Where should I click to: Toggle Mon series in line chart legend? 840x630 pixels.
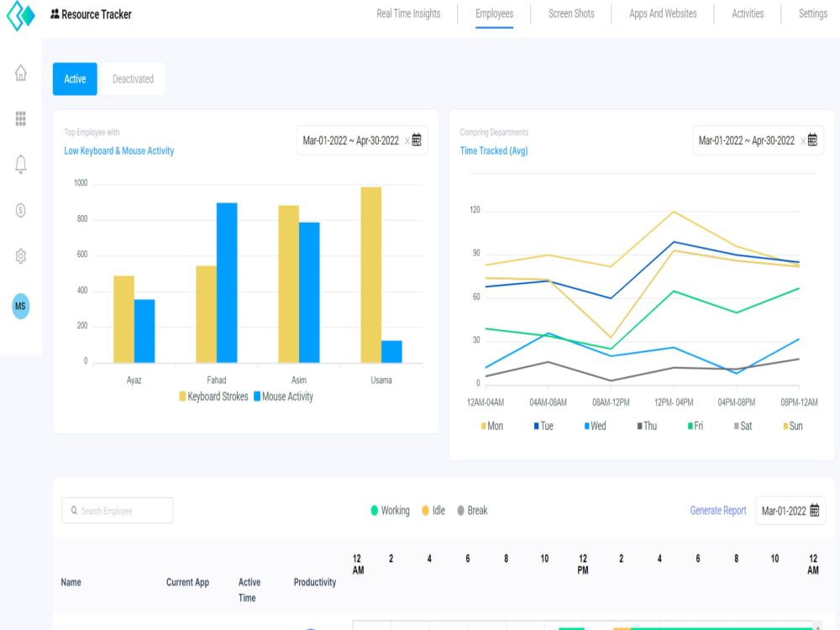[491, 426]
